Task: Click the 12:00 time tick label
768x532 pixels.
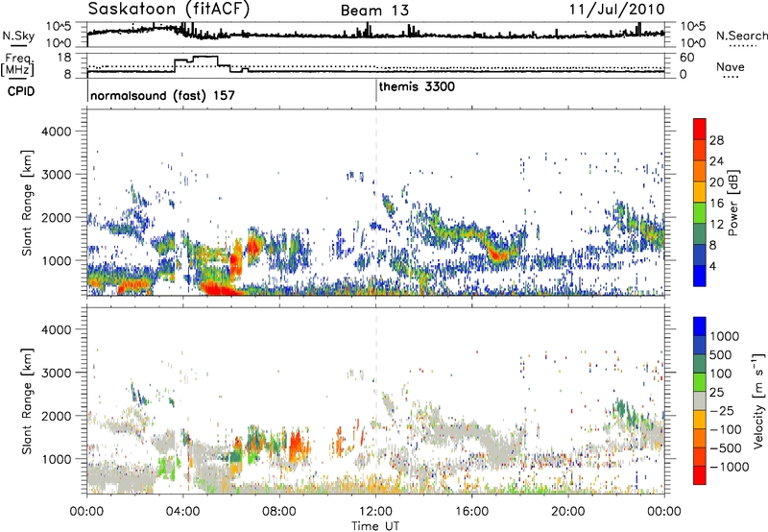Action: click(x=375, y=512)
